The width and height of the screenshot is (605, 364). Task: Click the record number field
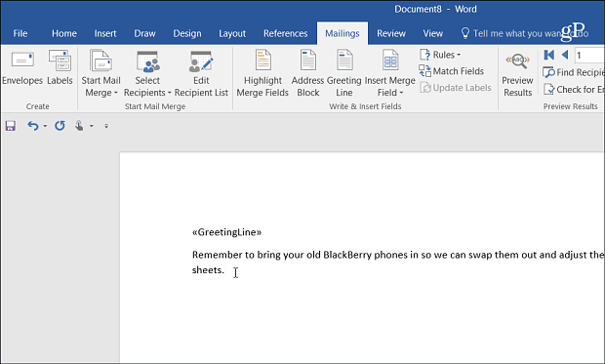click(589, 56)
